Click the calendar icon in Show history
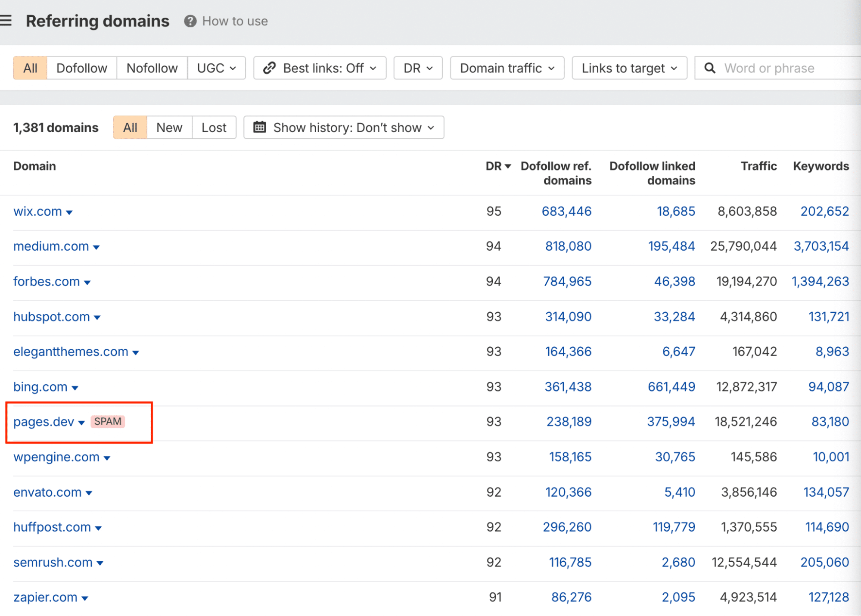 [x=259, y=127]
